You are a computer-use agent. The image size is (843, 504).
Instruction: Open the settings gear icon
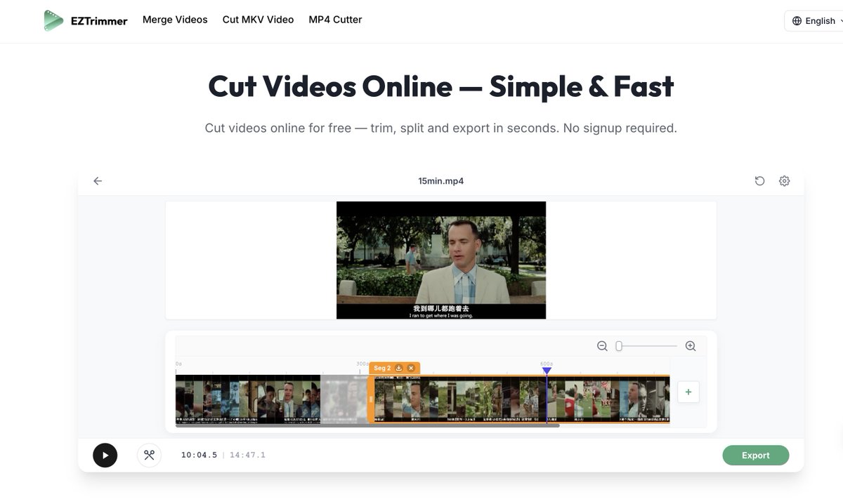tap(785, 181)
